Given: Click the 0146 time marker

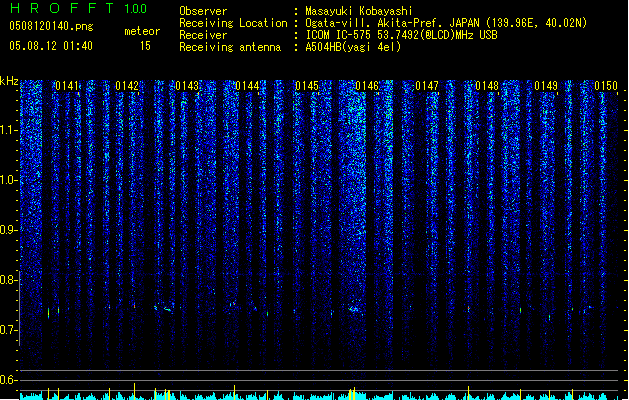Looking at the screenshot, I should pos(367,86).
